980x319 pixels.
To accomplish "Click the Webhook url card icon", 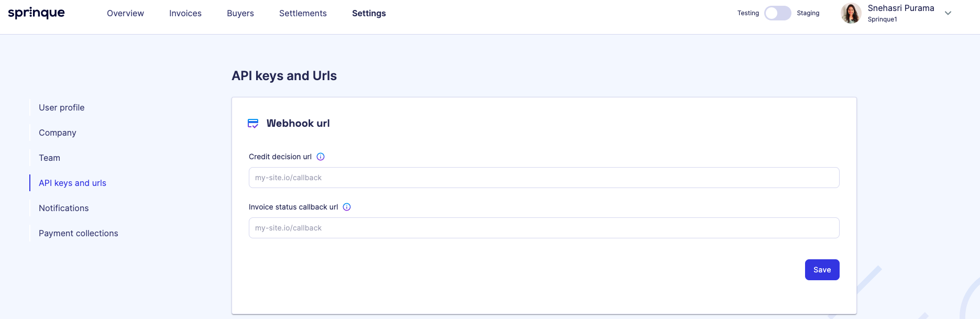I will tap(253, 124).
